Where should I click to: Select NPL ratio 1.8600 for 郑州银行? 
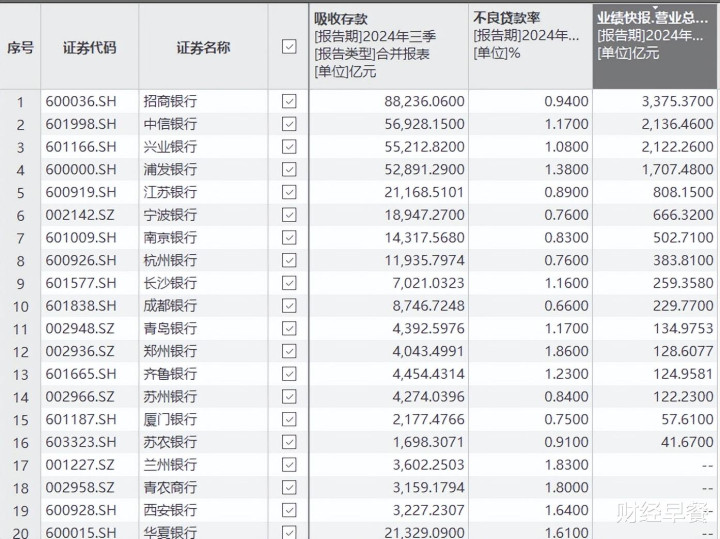click(x=566, y=351)
